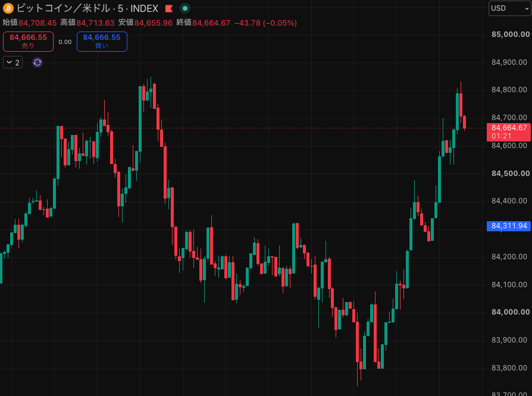This screenshot has width=532, height=396.
Task: Click the ビットコイン／米ドル symbol title
Action: [x=64, y=8]
